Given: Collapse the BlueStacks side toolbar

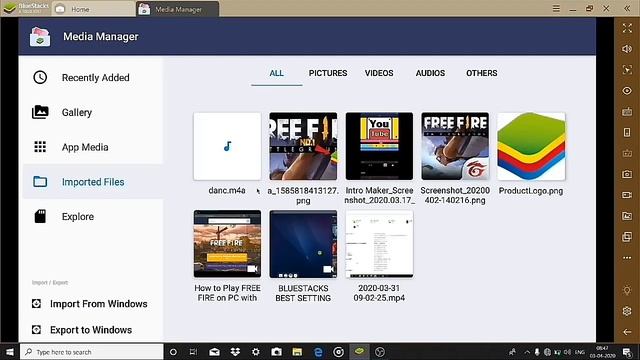Looking at the screenshot, I should (627, 9).
